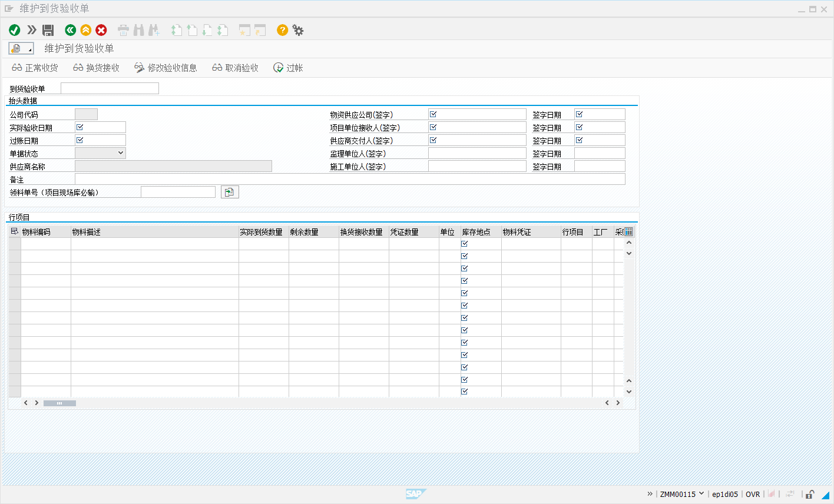
Task: Open the Customize Local Layout gear icon
Action: [x=298, y=30]
